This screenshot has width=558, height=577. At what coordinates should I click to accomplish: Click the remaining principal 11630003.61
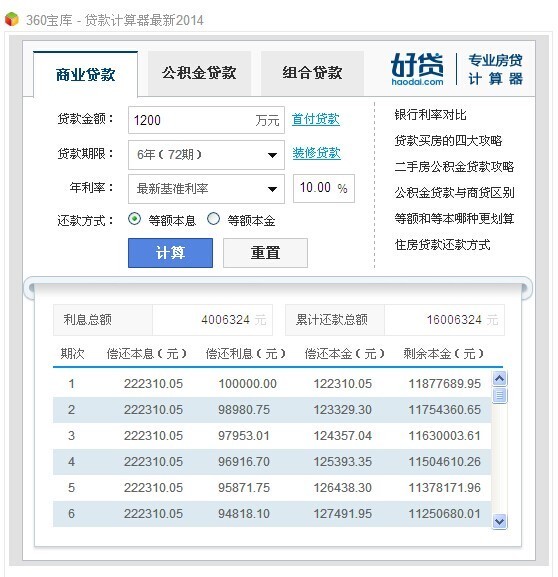click(x=445, y=436)
